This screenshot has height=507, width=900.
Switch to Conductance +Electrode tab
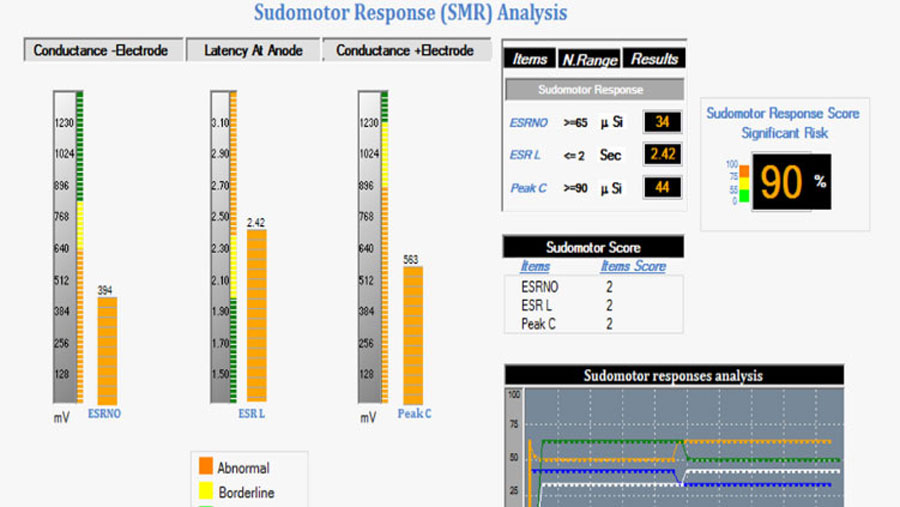(x=406, y=51)
